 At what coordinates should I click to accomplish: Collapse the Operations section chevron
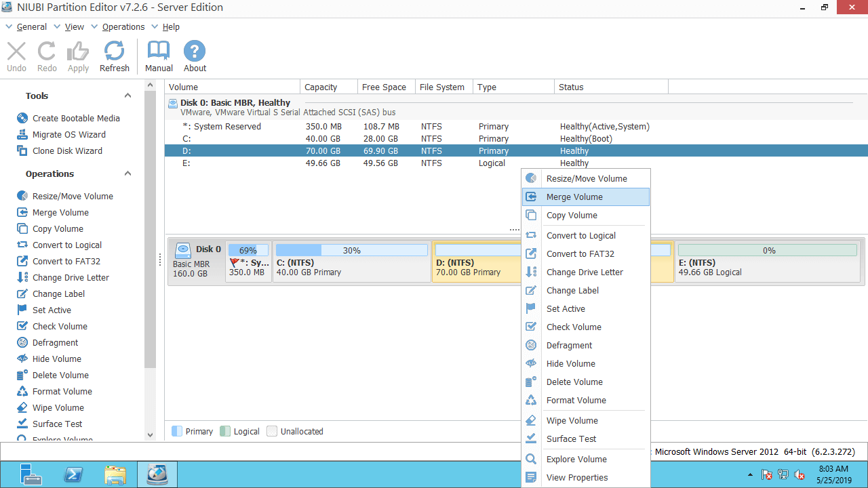127,174
